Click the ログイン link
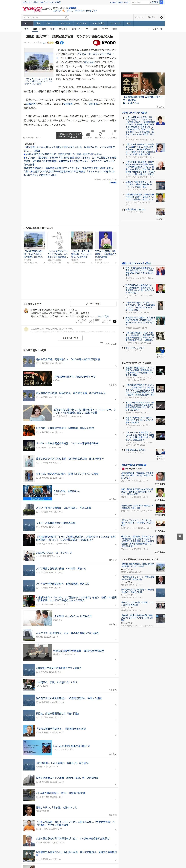Screen dimensions: 186x868 coord(57,11)
